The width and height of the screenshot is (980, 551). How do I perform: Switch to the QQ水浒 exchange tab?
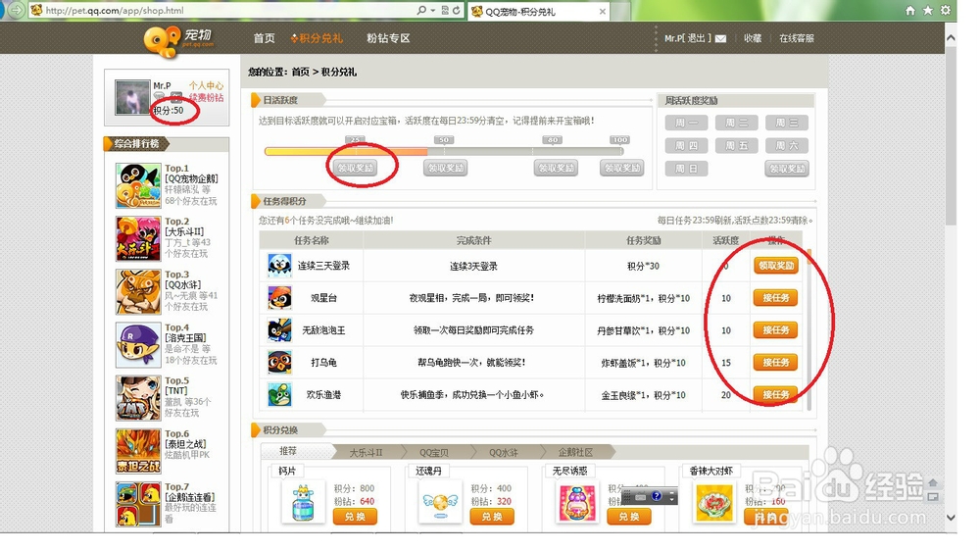click(x=503, y=452)
